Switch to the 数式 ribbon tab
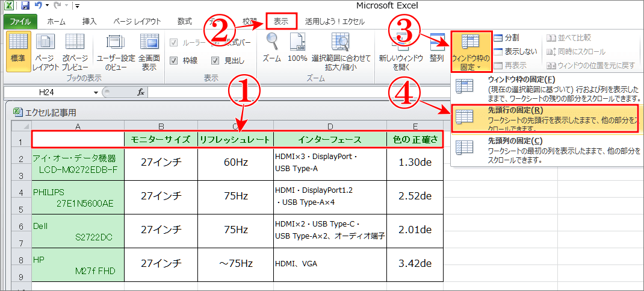 (184, 22)
